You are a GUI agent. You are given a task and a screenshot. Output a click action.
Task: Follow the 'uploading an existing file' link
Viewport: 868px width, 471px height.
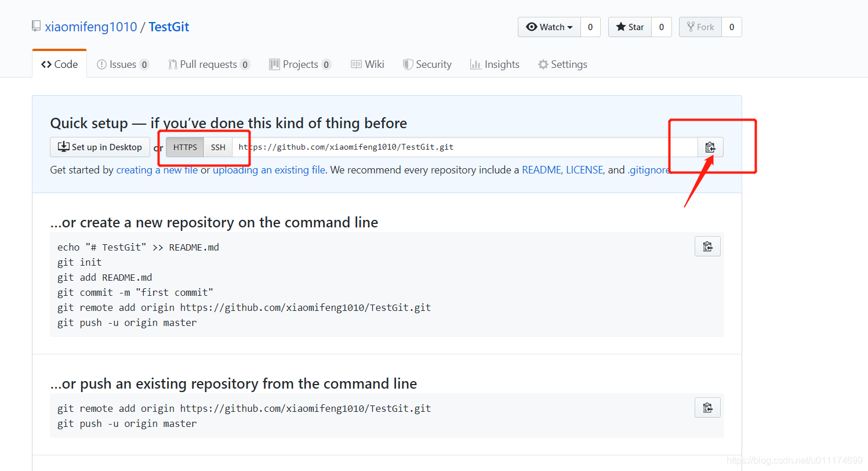click(269, 170)
